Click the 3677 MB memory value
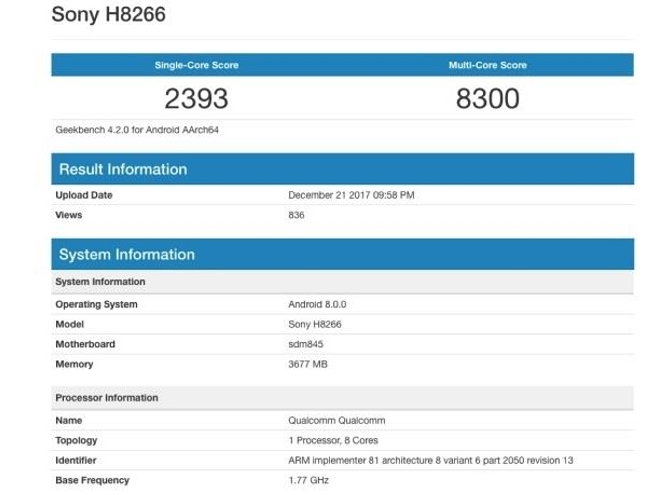The width and height of the screenshot is (650, 495). pos(308,364)
